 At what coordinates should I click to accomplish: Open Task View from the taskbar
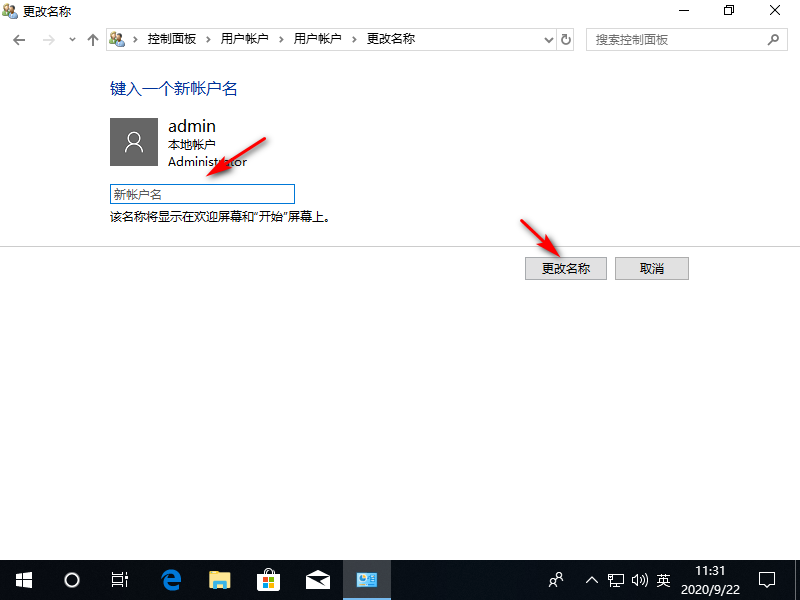click(120, 580)
